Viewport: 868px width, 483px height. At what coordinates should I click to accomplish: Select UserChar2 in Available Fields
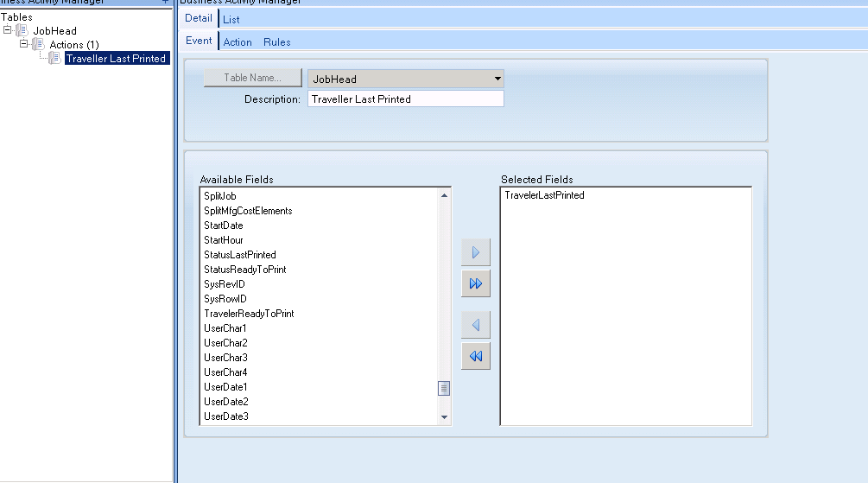pyautogui.click(x=225, y=343)
